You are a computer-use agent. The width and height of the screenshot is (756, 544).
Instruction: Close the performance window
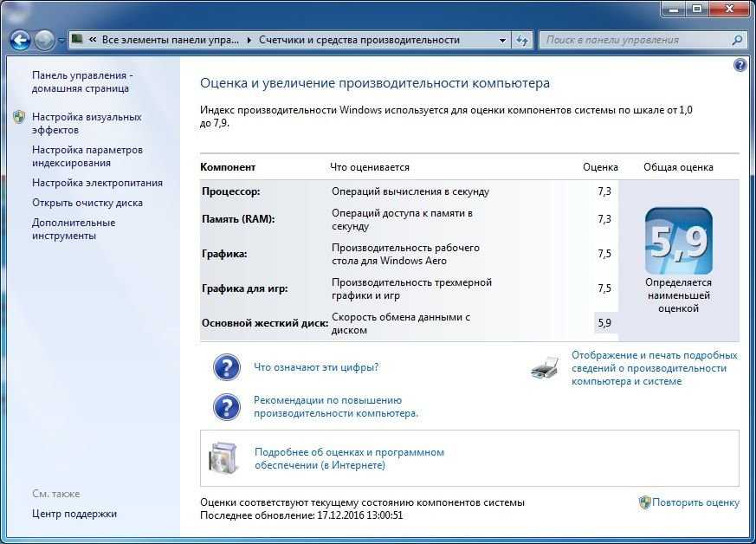coord(729,9)
